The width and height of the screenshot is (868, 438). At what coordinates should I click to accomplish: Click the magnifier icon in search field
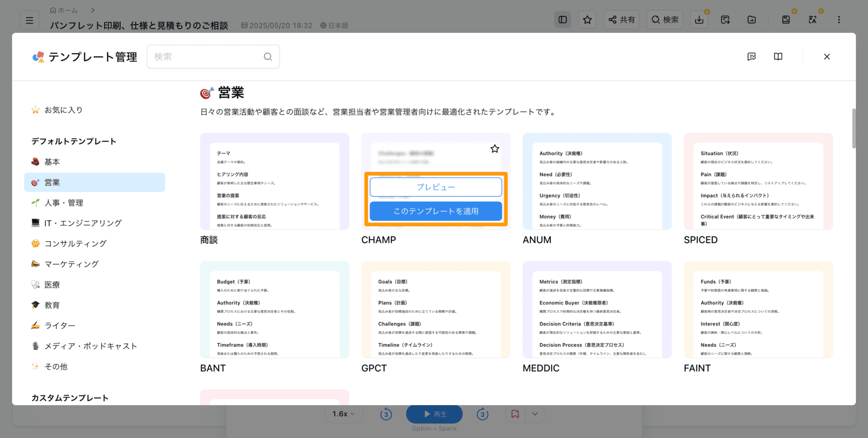[x=268, y=57]
